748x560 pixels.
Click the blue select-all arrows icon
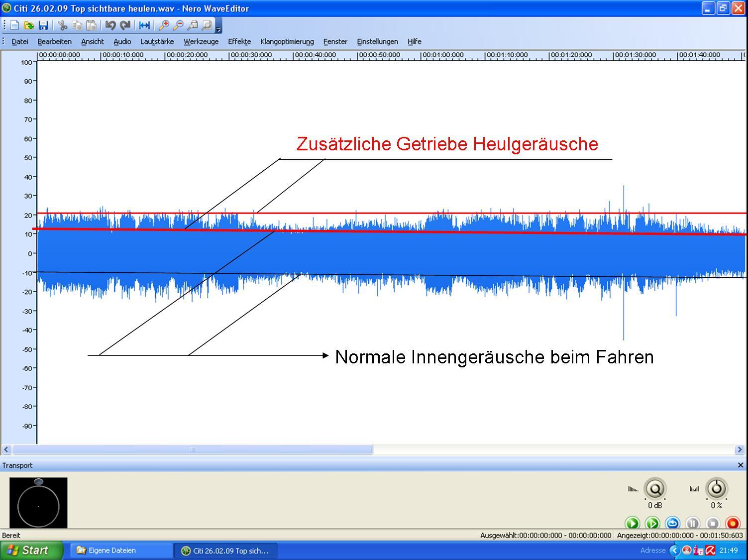[144, 25]
